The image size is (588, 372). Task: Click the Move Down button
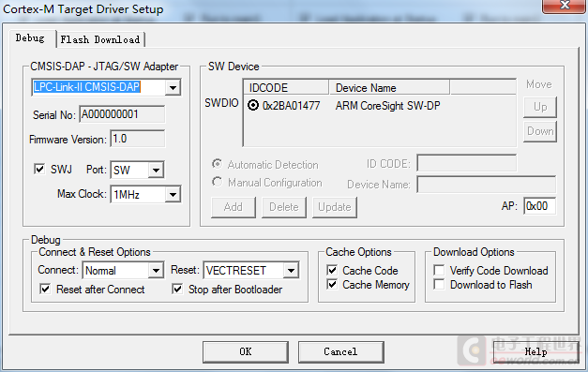tap(540, 131)
